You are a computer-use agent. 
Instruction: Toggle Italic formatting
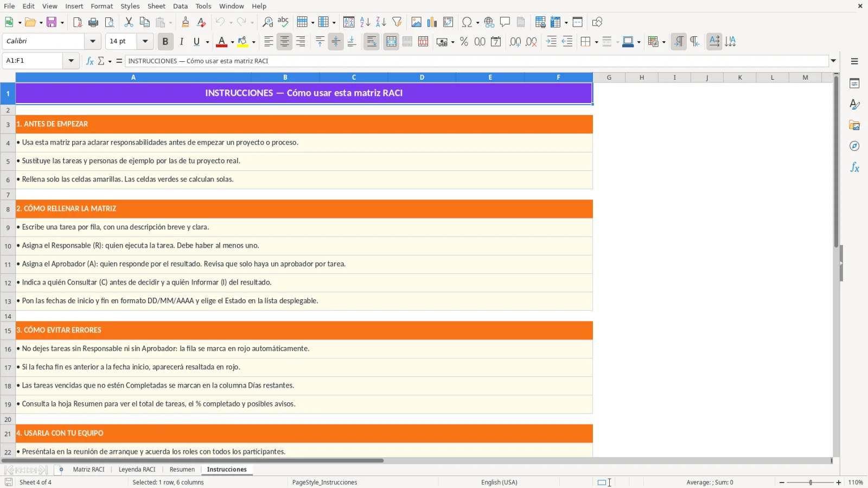[x=181, y=42]
